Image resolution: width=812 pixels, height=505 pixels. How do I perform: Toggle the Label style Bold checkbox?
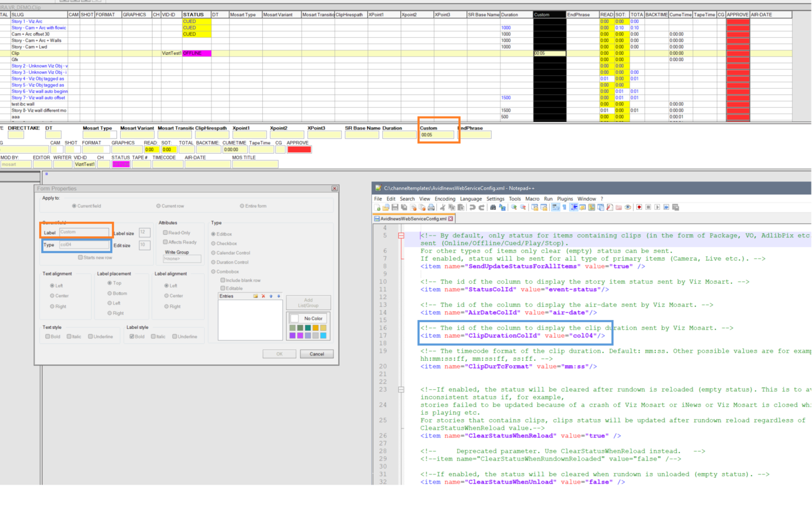pyautogui.click(x=132, y=337)
